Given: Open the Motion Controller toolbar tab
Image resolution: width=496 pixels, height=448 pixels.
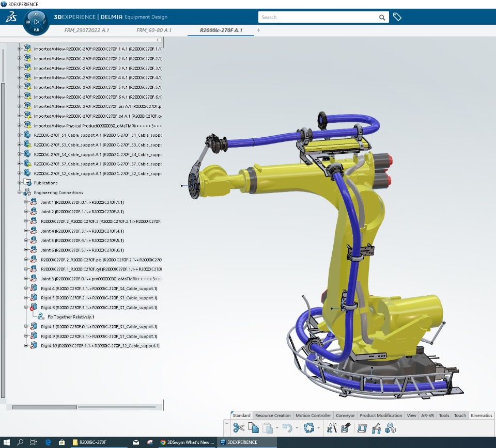Looking at the screenshot, I should click(x=313, y=415).
